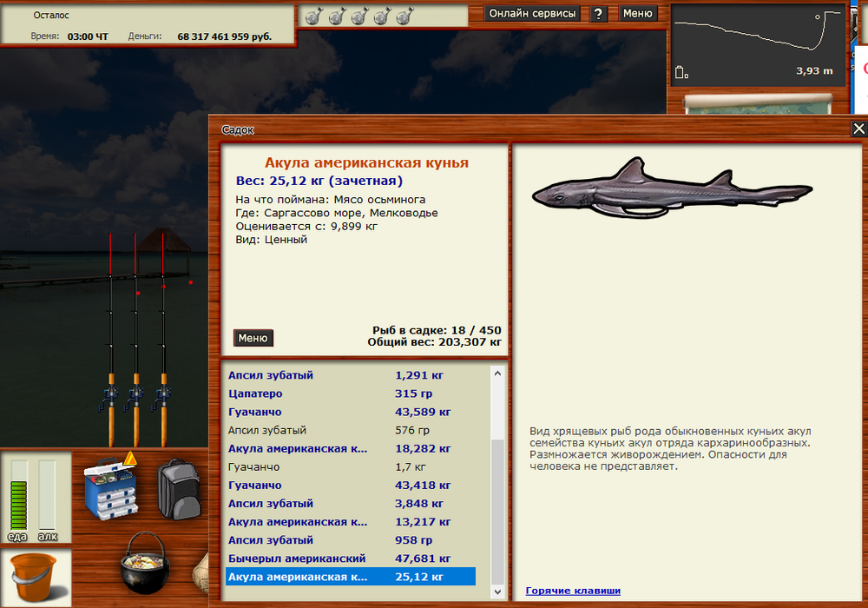Open the gray backpack inventory
Screen dimensions: 868x608
coord(177,490)
